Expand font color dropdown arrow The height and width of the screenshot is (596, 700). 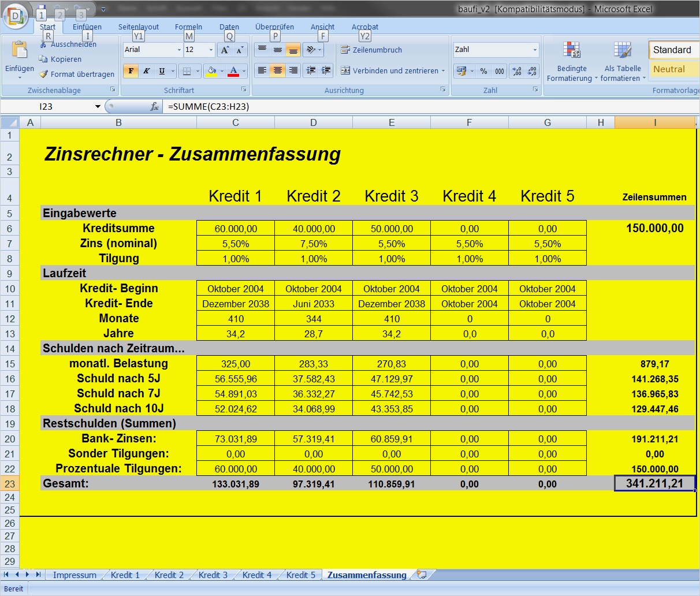244,71
